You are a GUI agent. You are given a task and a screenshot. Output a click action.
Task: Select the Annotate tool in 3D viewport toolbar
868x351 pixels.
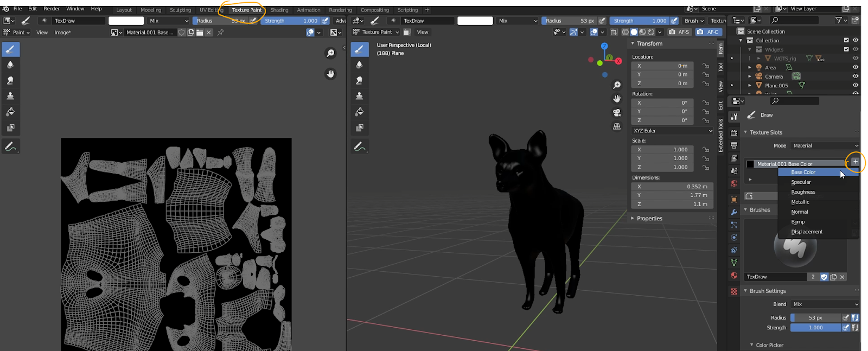[x=359, y=146]
